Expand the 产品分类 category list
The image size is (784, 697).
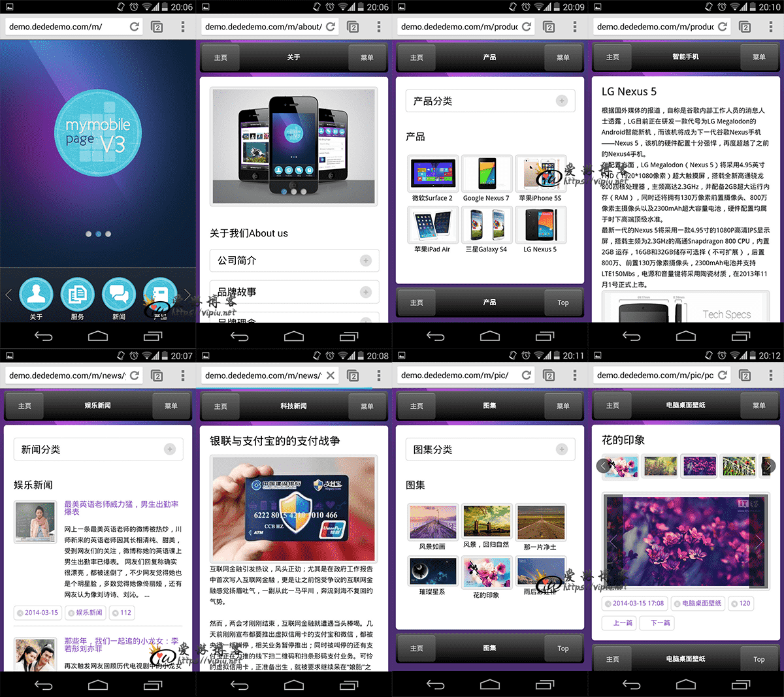click(490, 101)
